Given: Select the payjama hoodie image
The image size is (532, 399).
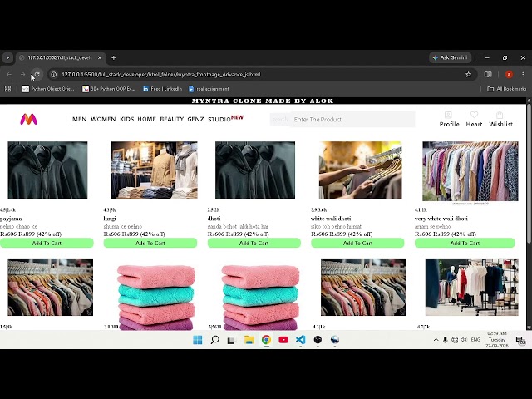Looking at the screenshot, I should (x=47, y=170).
